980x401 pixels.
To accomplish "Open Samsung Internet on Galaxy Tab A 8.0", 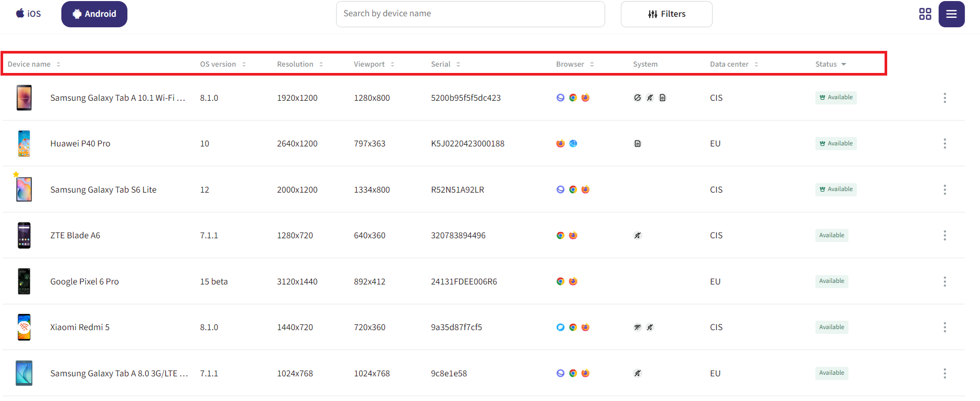I will click(561, 373).
